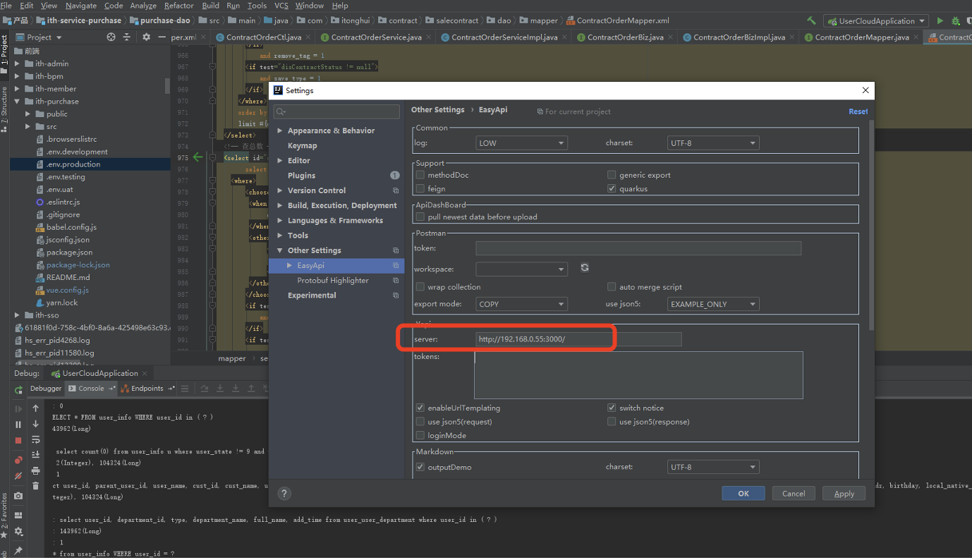Enable the auto merge script checkbox
972x560 pixels.
(x=612, y=287)
